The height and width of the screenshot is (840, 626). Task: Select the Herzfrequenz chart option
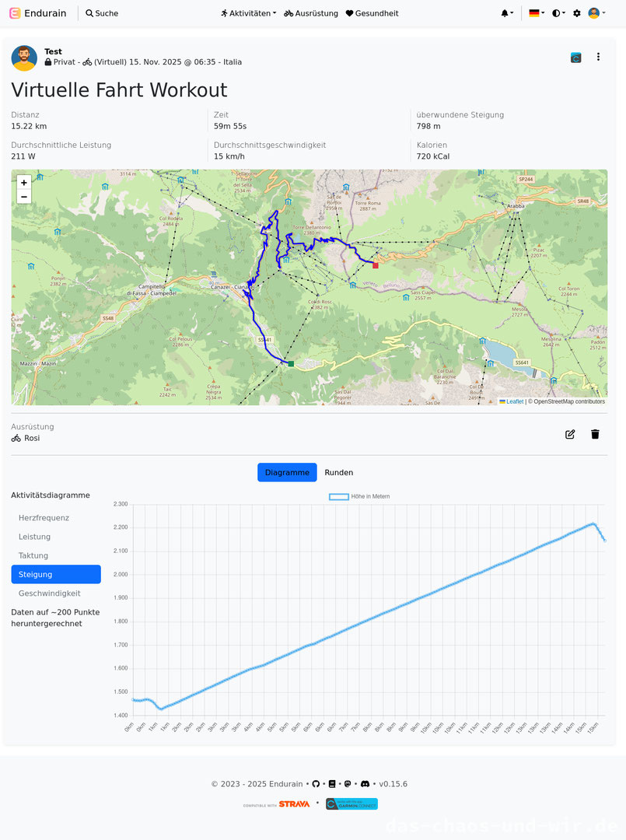44,518
